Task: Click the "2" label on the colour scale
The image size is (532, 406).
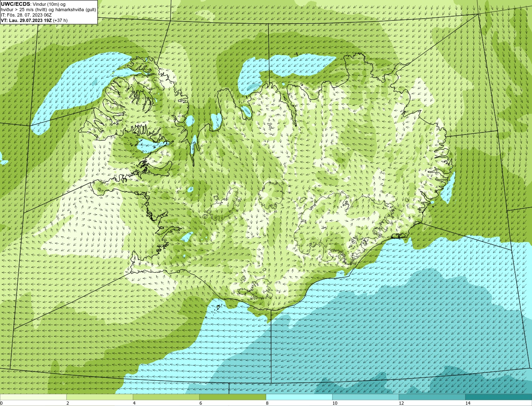Action: [68, 403]
